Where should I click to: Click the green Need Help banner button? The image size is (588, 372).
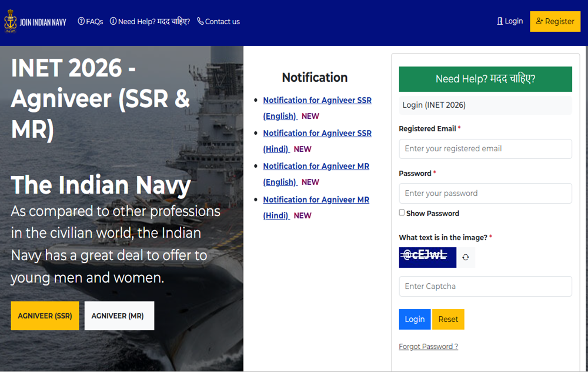coord(485,79)
